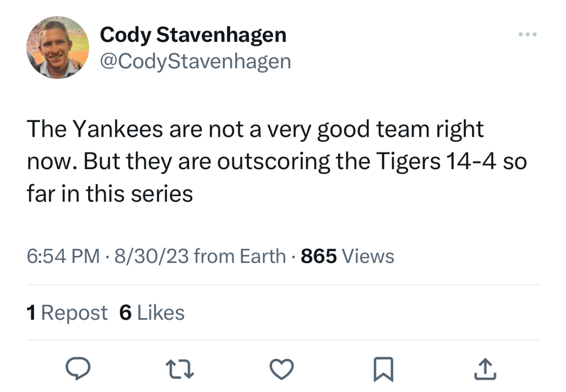View the 1 Repost list

point(67,313)
